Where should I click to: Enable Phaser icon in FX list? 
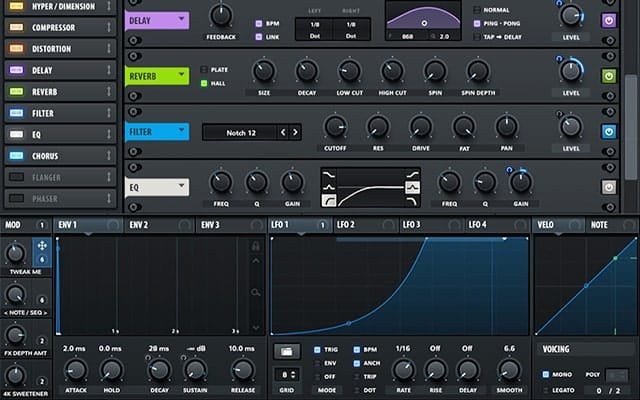pos(16,198)
